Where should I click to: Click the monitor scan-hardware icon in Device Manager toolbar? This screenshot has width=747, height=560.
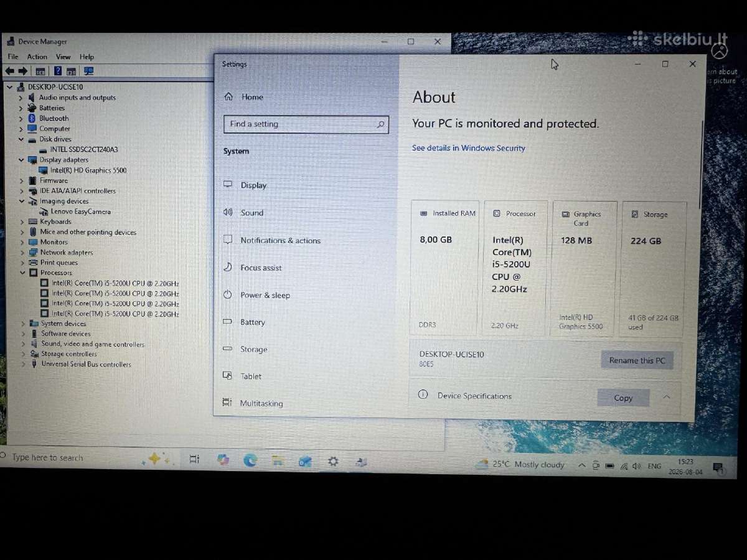pyautogui.click(x=88, y=71)
